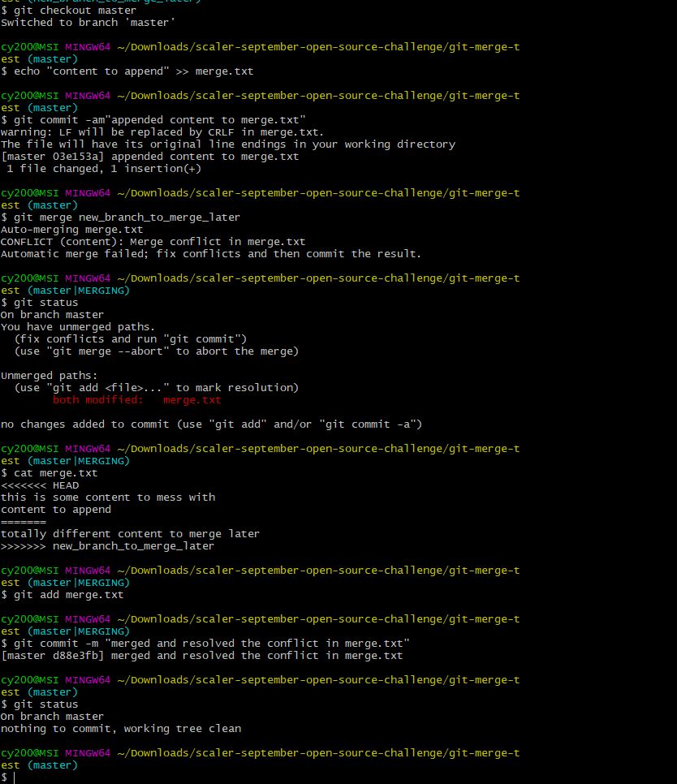The height and width of the screenshot is (784, 677).
Task: Click the 'warning: LF will be replaced' line
Action: click(x=162, y=132)
